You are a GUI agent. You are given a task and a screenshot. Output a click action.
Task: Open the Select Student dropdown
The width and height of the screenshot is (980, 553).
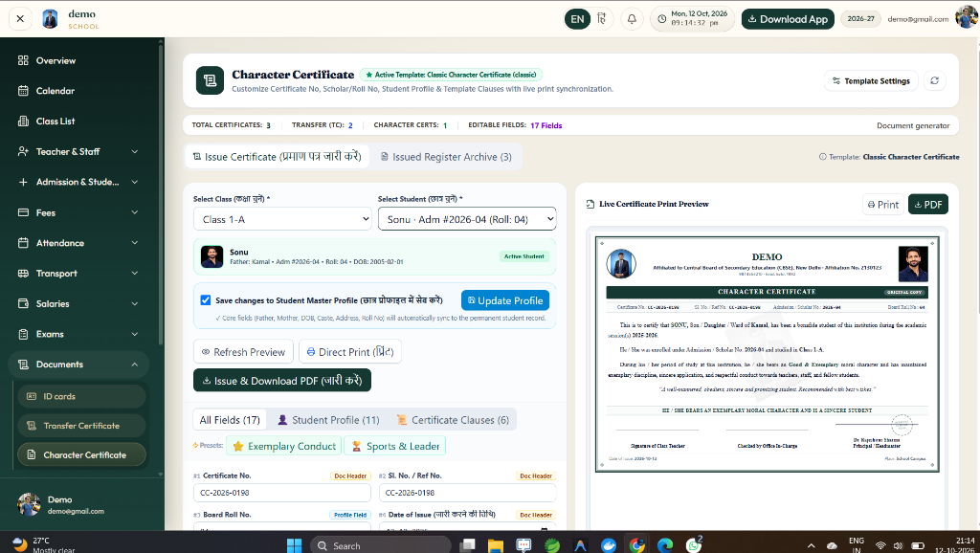point(467,219)
